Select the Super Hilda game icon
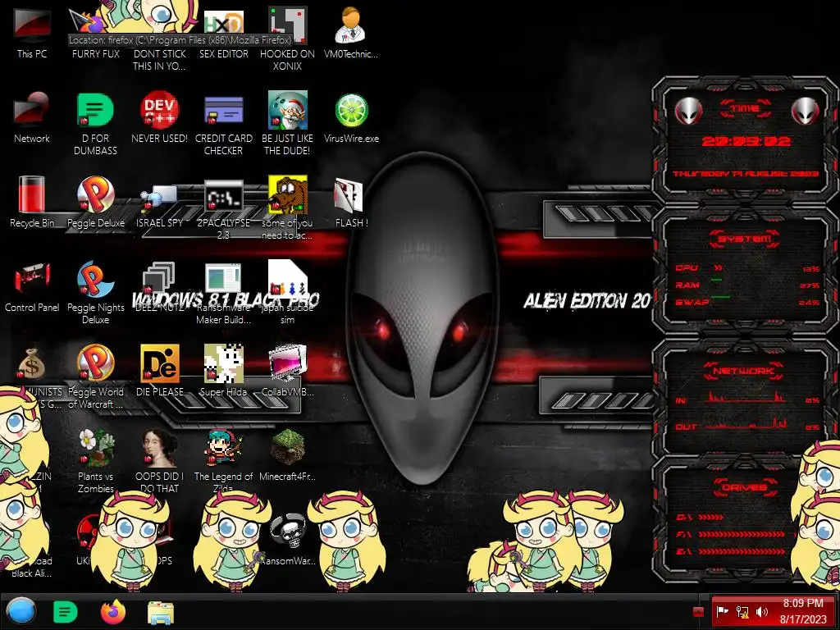This screenshot has width=840, height=630. (x=223, y=371)
